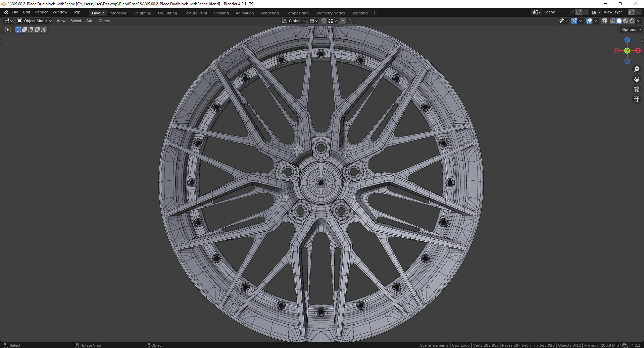Switch to material preview shading

[626, 21]
